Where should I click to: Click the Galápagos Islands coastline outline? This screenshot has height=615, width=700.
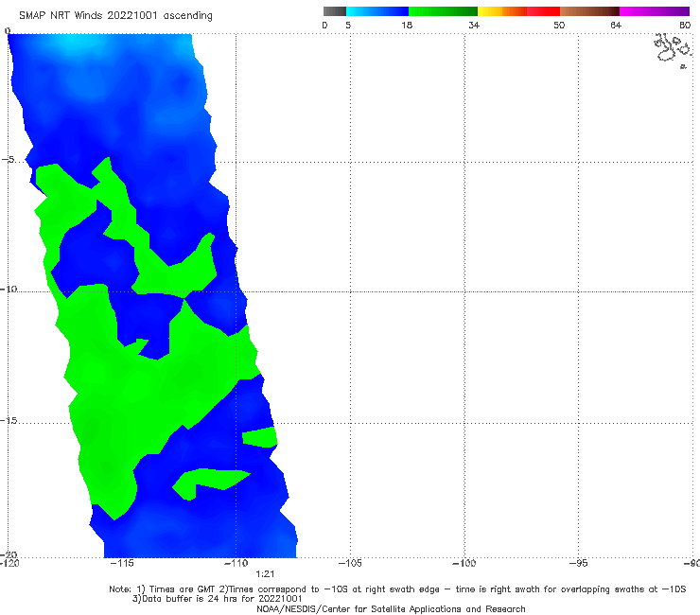(673, 49)
